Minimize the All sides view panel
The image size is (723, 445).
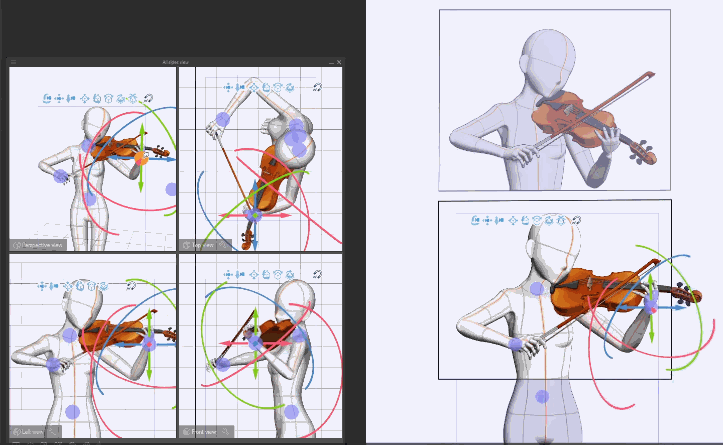coord(331,62)
